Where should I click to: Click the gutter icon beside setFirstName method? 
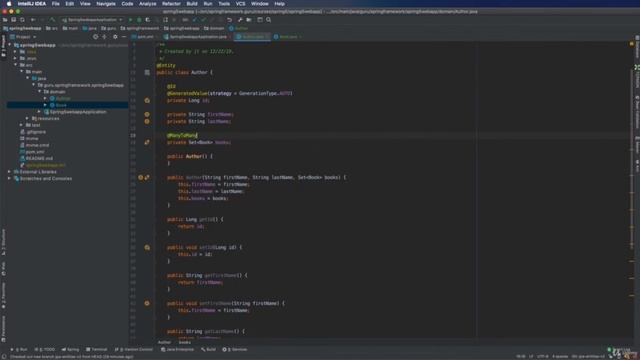coord(147,303)
